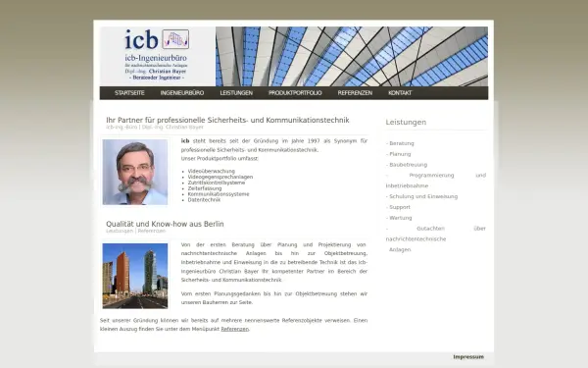The width and height of the screenshot is (588, 368).
Task: Click the list entry Zutrittskontrollsysteme
Action: 217,183
